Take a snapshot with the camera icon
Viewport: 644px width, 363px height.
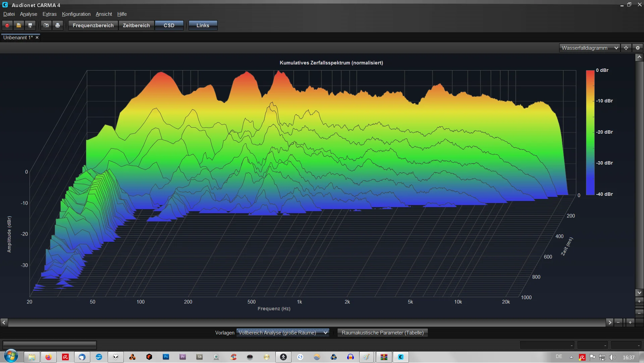46,26
